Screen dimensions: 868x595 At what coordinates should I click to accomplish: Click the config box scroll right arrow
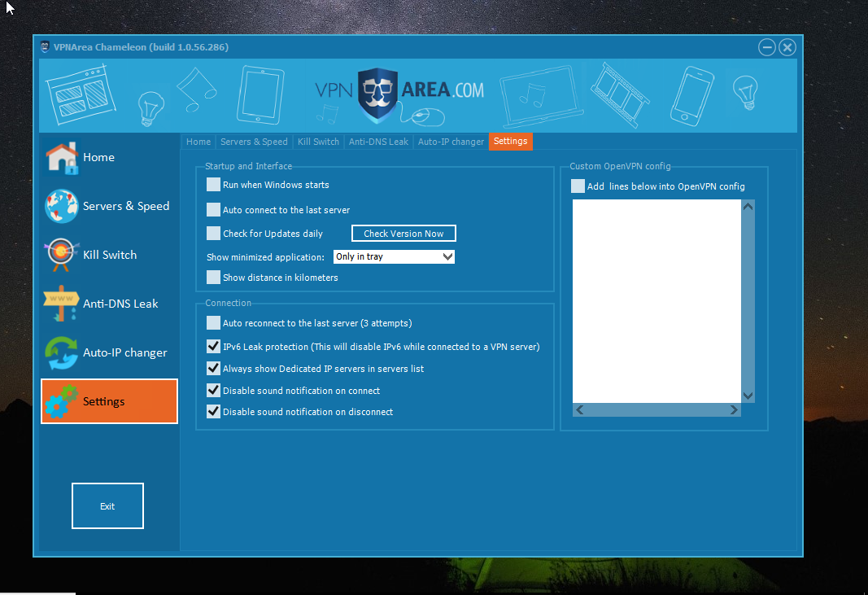[734, 410]
